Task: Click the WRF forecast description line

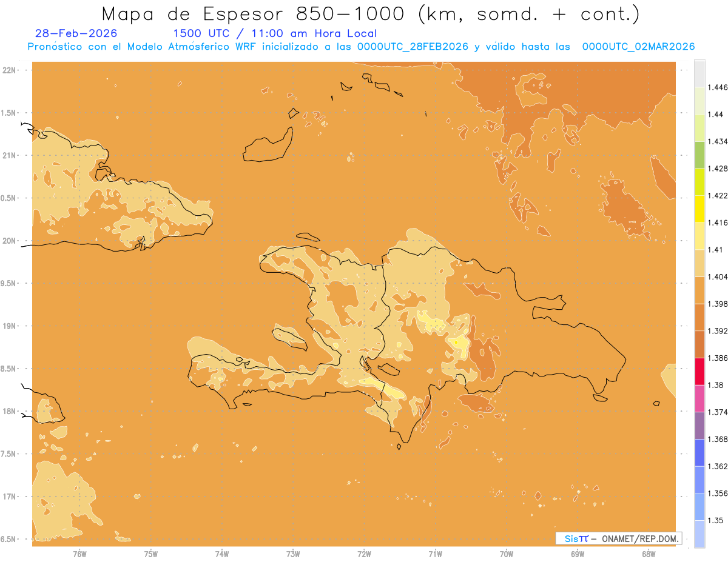Action: coord(361,47)
